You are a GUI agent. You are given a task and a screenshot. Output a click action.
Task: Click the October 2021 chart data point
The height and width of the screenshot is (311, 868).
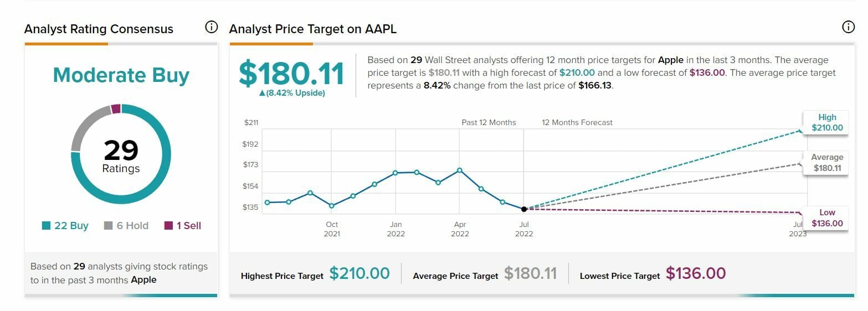(331, 206)
